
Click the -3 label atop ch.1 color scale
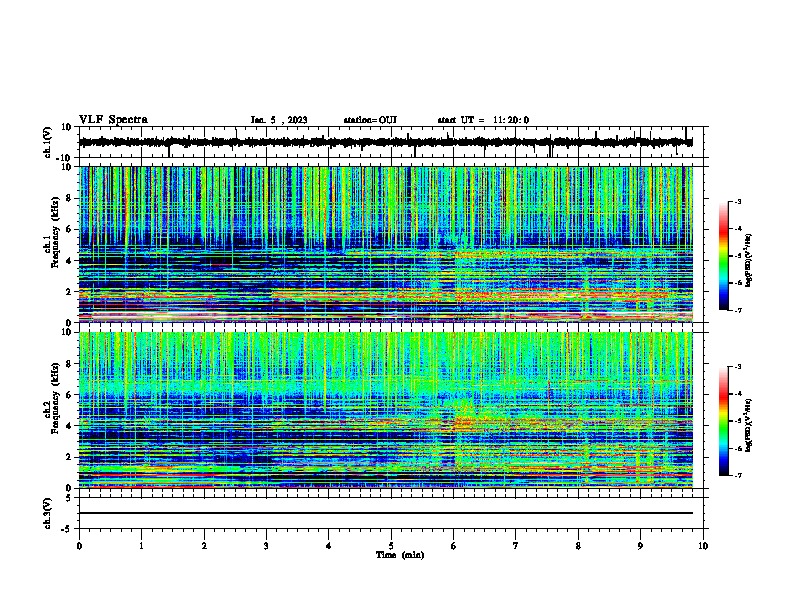(737, 201)
